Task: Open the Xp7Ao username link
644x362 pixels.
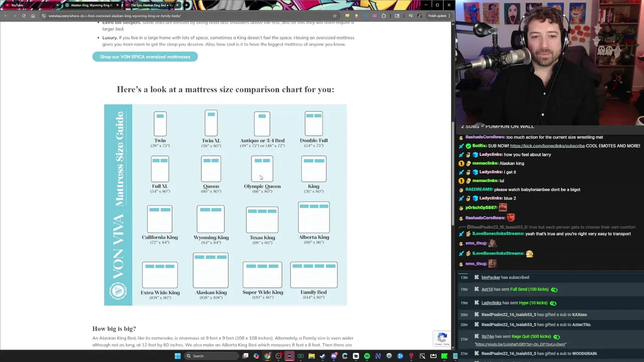Action: pos(488,336)
